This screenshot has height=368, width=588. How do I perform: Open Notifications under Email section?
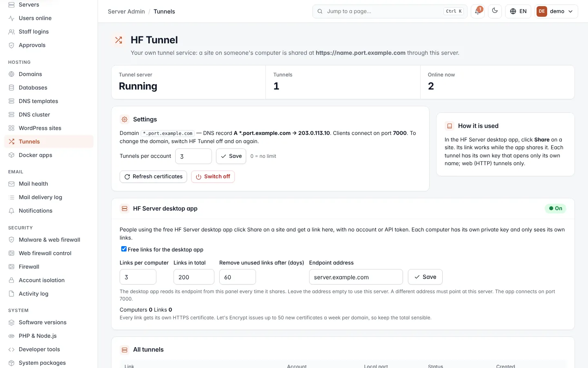click(x=49, y=211)
